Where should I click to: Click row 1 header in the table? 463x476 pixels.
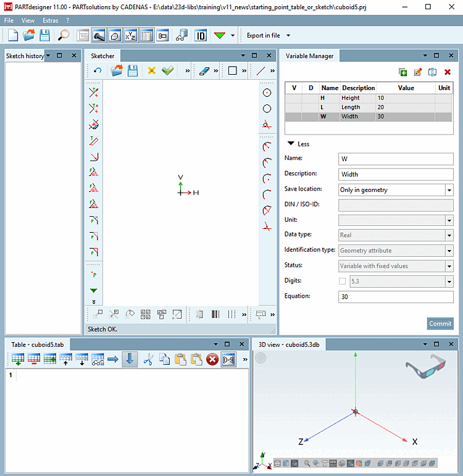(10, 375)
